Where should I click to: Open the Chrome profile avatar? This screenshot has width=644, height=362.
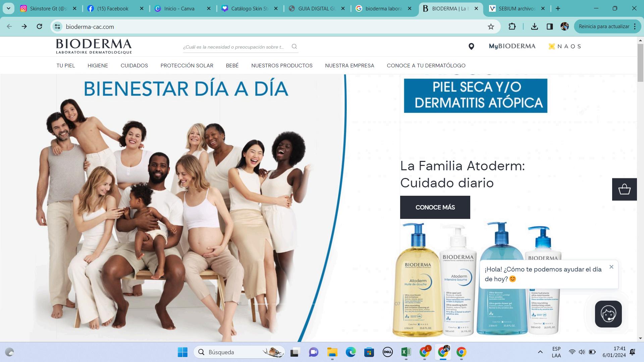[x=565, y=26]
